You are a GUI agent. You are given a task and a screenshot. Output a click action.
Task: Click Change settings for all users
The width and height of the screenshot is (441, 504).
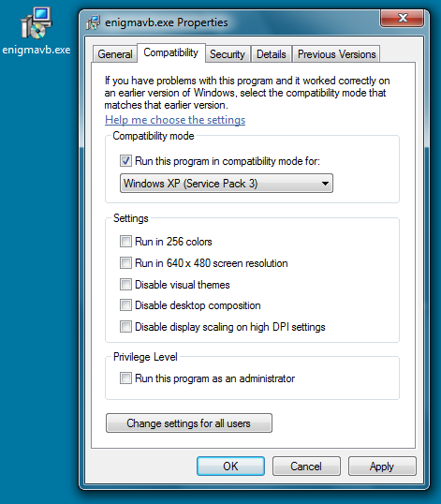[x=189, y=423]
